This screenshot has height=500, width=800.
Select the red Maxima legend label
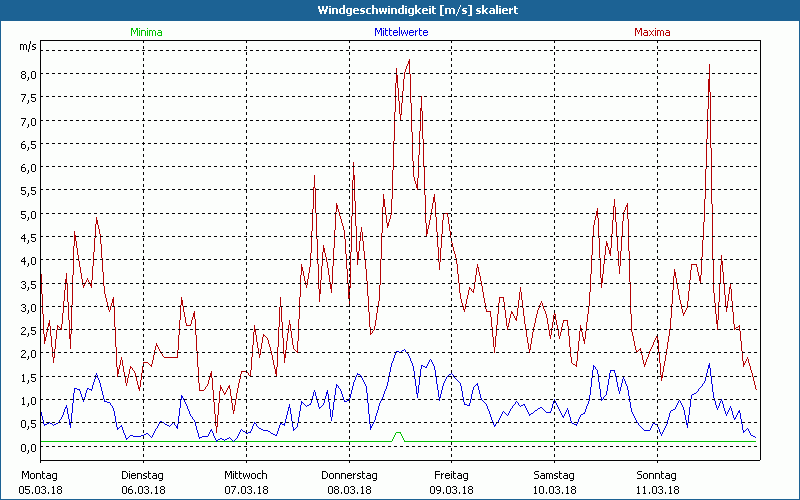pos(653,32)
